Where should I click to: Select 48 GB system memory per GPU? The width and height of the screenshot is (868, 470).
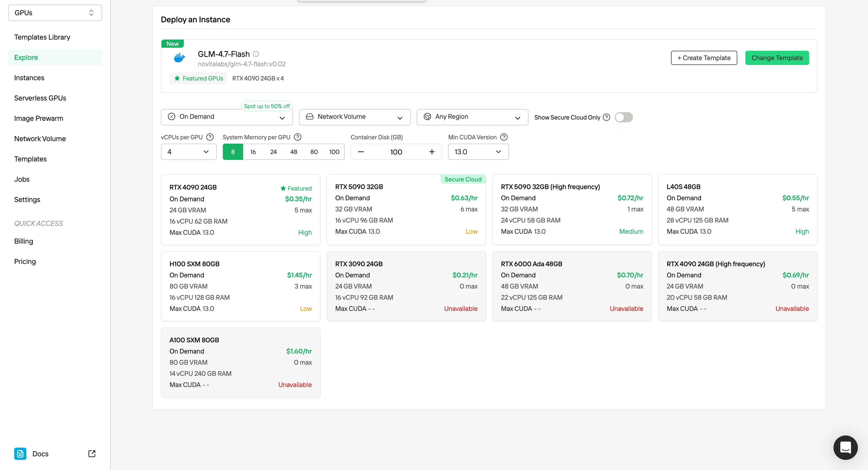[293, 152]
